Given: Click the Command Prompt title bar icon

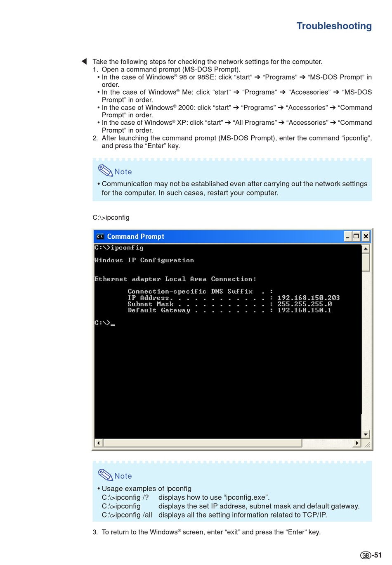Looking at the screenshot, I should [x=100, y=237].
